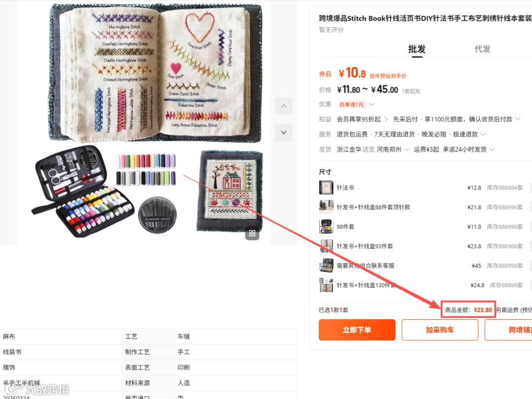Image resolution: width=532 pixels, height=399 pixels.
Task: Switch to the 代发 tab
Action: (482, 49)
